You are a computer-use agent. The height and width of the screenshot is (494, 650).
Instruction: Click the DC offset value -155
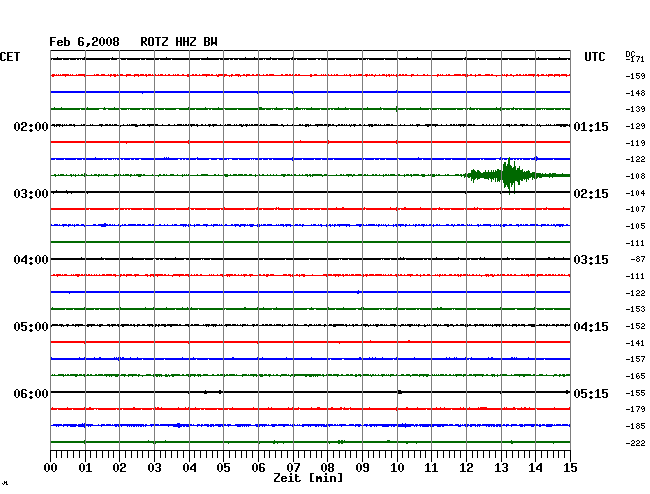(635, 393)
